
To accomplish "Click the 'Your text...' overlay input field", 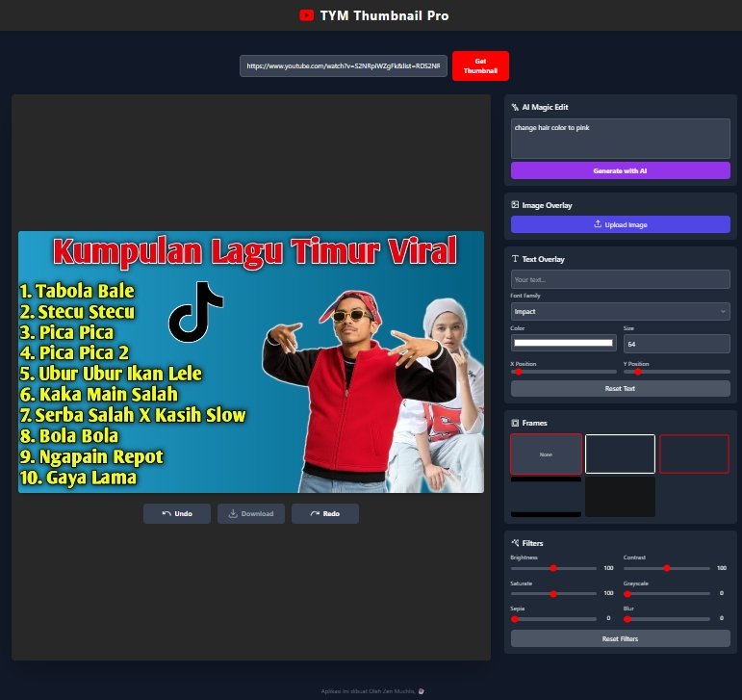I will [620, 279].
